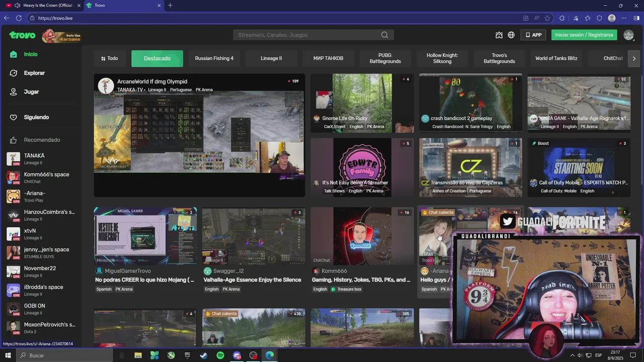Open iBrodda's space in sidebar
Image resolution: width=644 pixels, height=362 pixels.
[x=41, y=290]
